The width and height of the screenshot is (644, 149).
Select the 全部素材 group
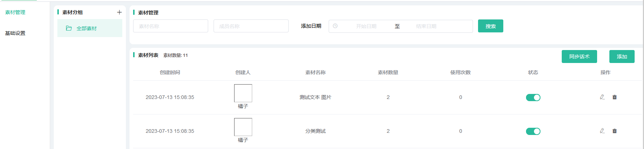coord(87,28)
